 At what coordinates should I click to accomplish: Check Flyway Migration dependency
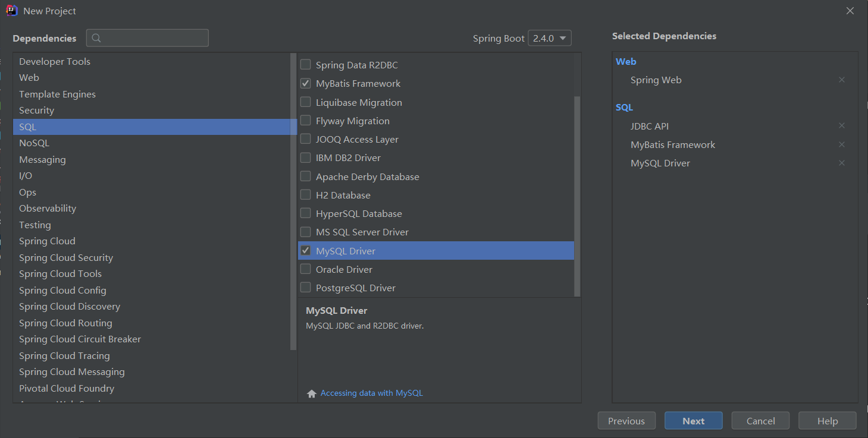coord(305,121)
